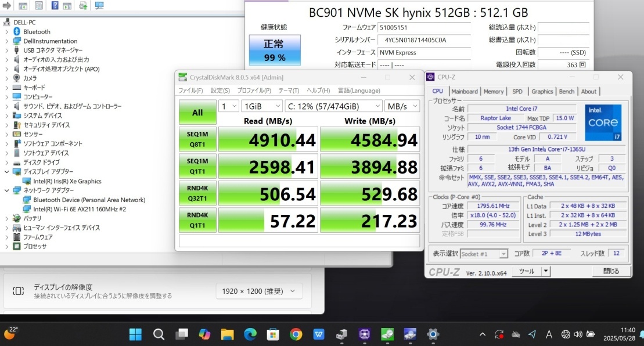Open Settings gear on the taskbar

tap(433, 334)
